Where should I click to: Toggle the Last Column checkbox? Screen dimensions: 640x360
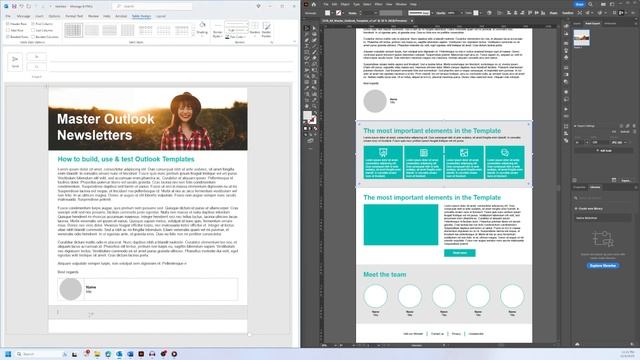[33, 30]
